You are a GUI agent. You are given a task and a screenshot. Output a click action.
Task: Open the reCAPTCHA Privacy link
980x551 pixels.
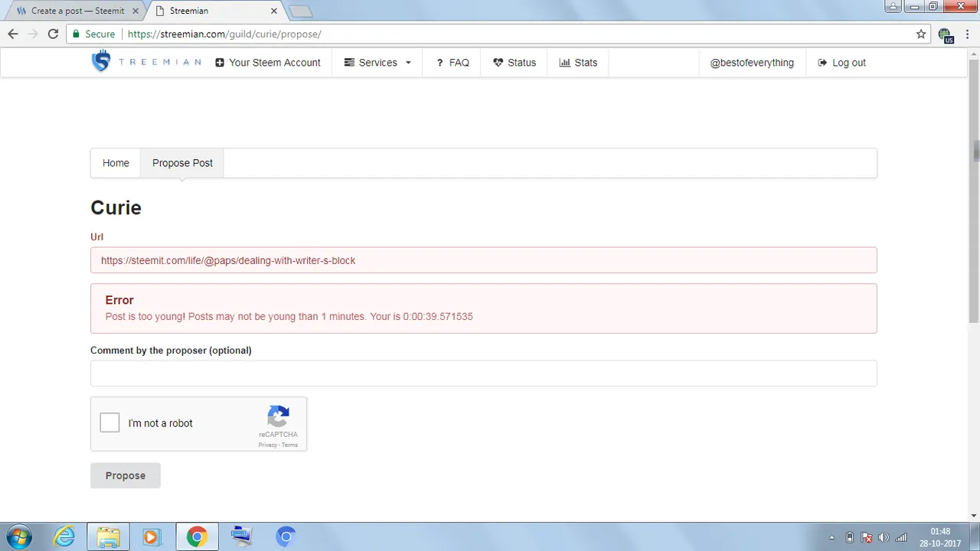pyautogui.click(x=267, y=445)
